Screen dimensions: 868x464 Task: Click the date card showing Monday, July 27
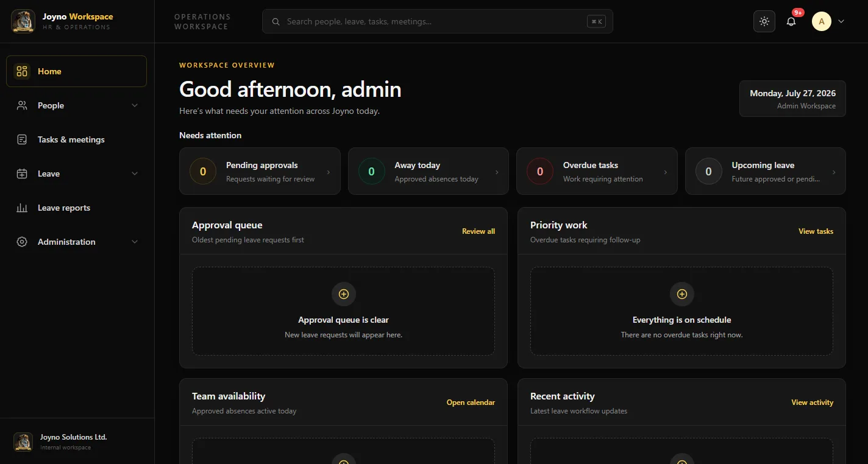pyautogui.click(x=792, y=99)
